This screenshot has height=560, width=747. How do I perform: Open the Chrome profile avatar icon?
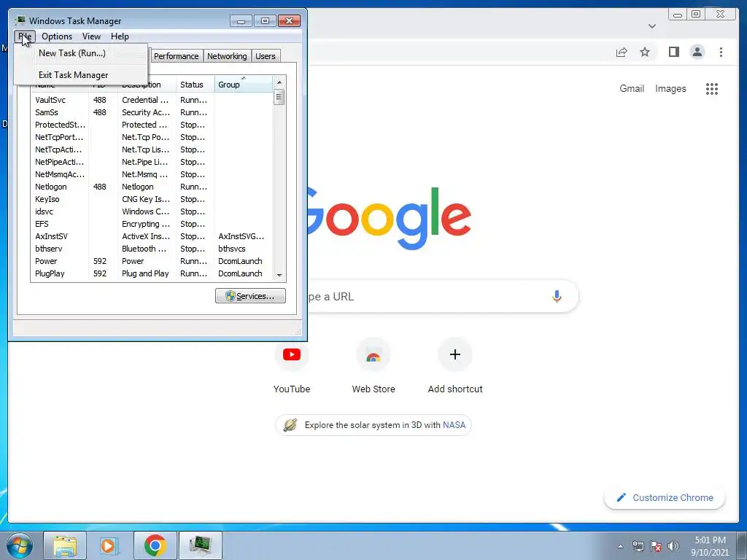(x=697, y=52)
